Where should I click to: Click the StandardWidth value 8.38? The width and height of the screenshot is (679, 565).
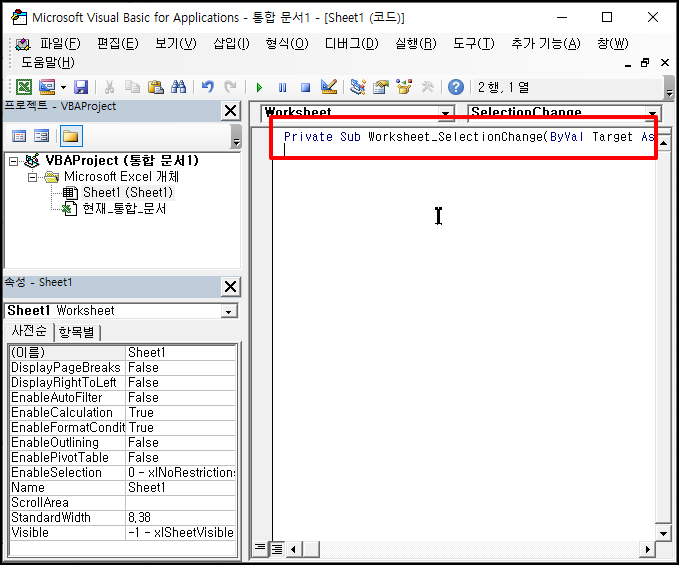181,517
